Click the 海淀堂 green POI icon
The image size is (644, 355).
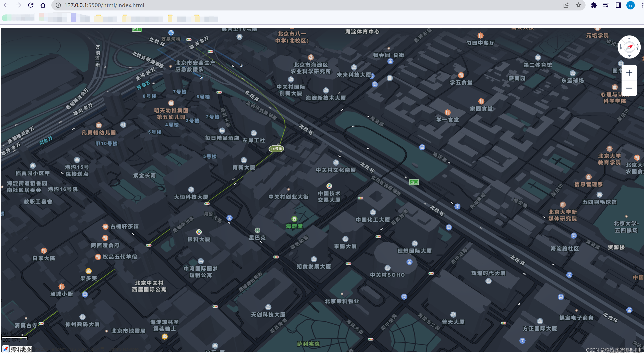point(294,219)
